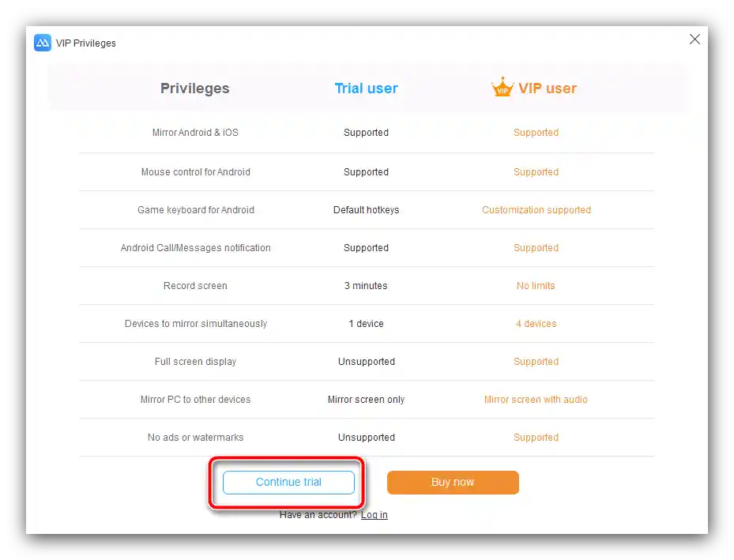Click the orange Buy now button
This screenshot has width=734, height=560.
(453, 483)
